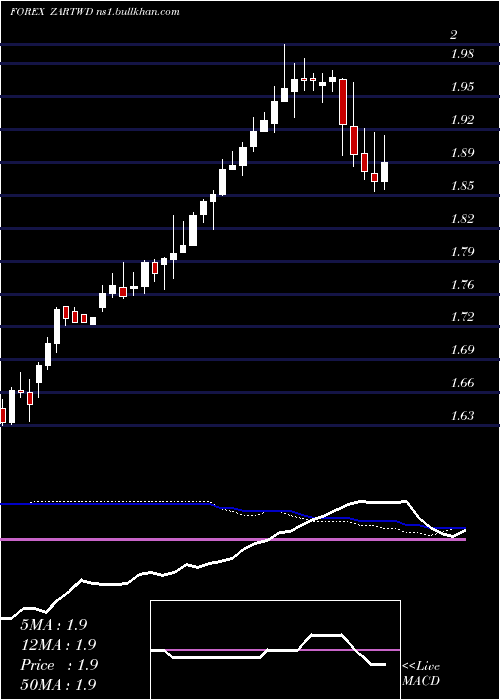Viewport: 500px width, 700px height.
Task: Click the 12MA : 1.9 readout
Action: [58, 645]
